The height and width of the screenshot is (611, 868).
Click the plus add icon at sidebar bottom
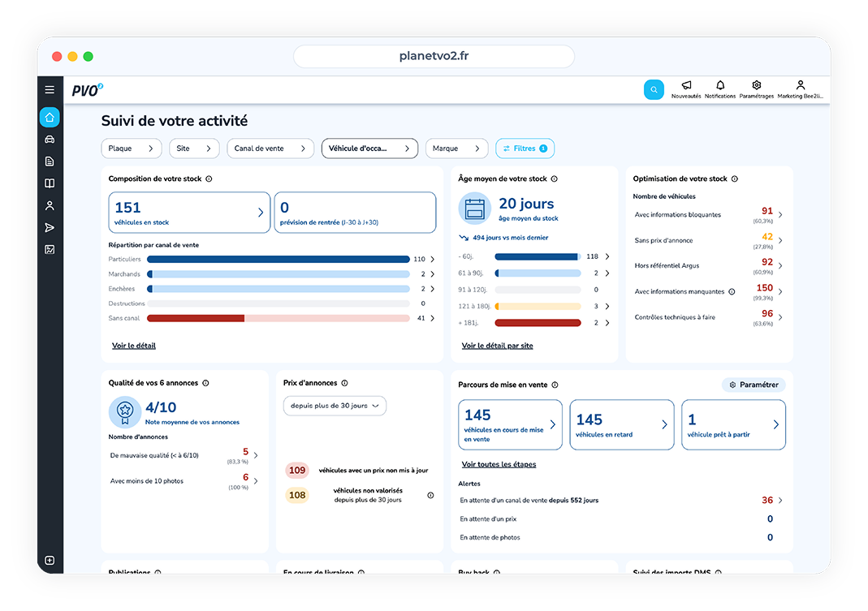tap(50, 560)
